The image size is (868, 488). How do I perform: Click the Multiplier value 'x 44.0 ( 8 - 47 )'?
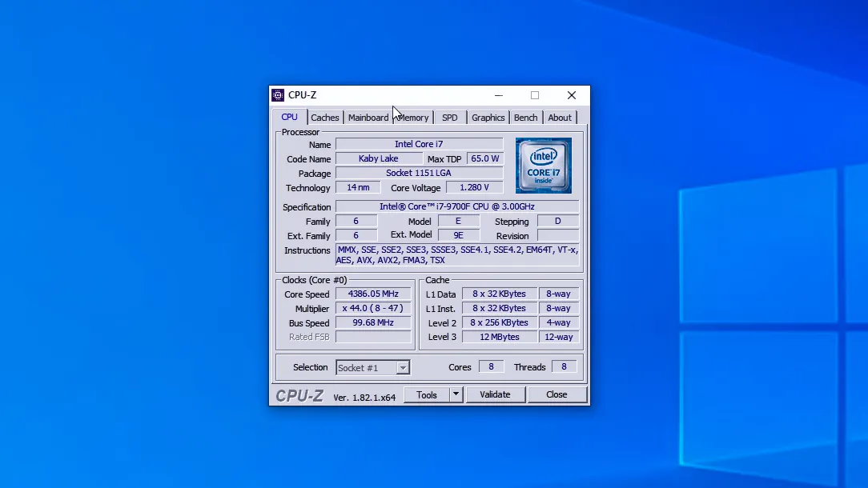[373, 308]
